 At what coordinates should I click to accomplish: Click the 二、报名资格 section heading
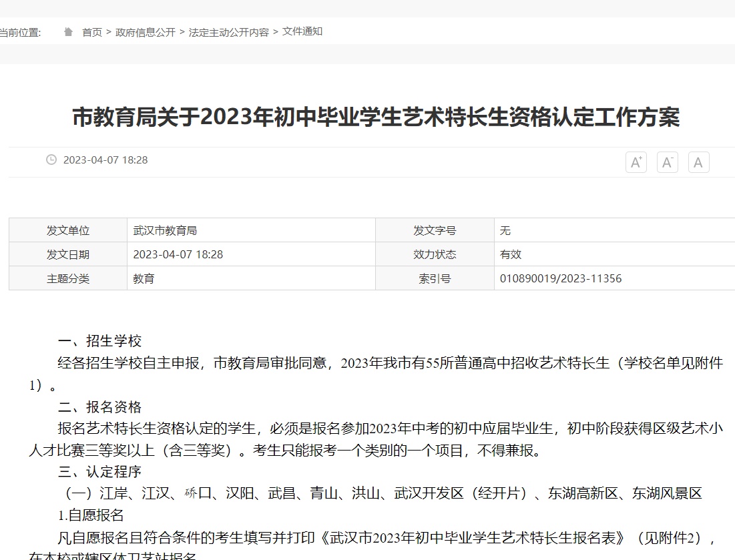click(x=100, y=407)
